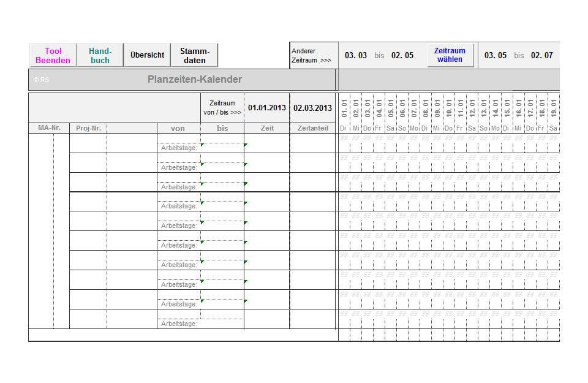Open the Handbuch
This screenshot has width=588, height=383.
pyautogui.click(x=100, y=56)
